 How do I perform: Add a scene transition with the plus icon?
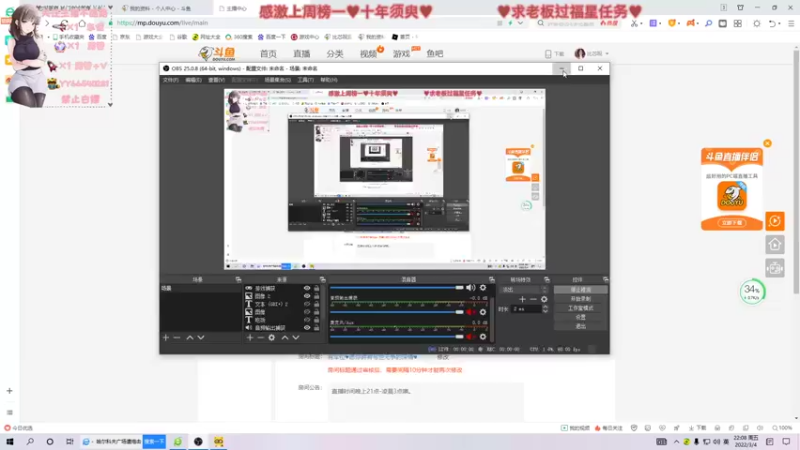(x=522, y=299)
